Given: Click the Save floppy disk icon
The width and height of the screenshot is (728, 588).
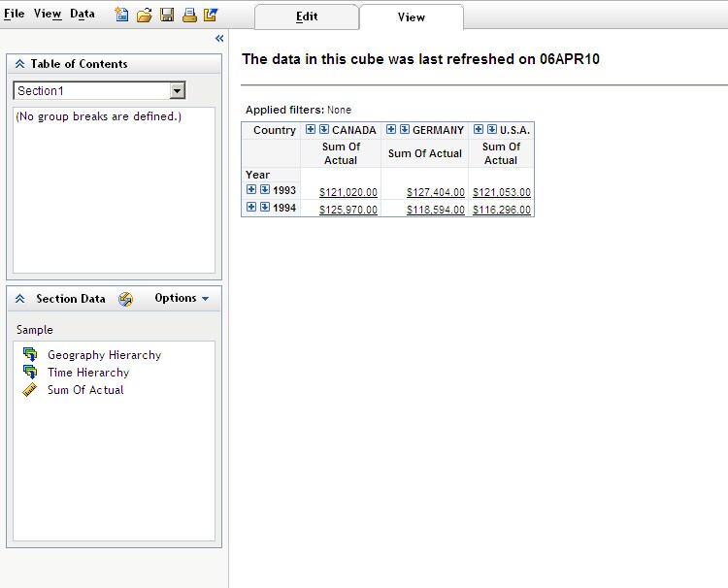Looking at the screenshot, I should [167, 15].
